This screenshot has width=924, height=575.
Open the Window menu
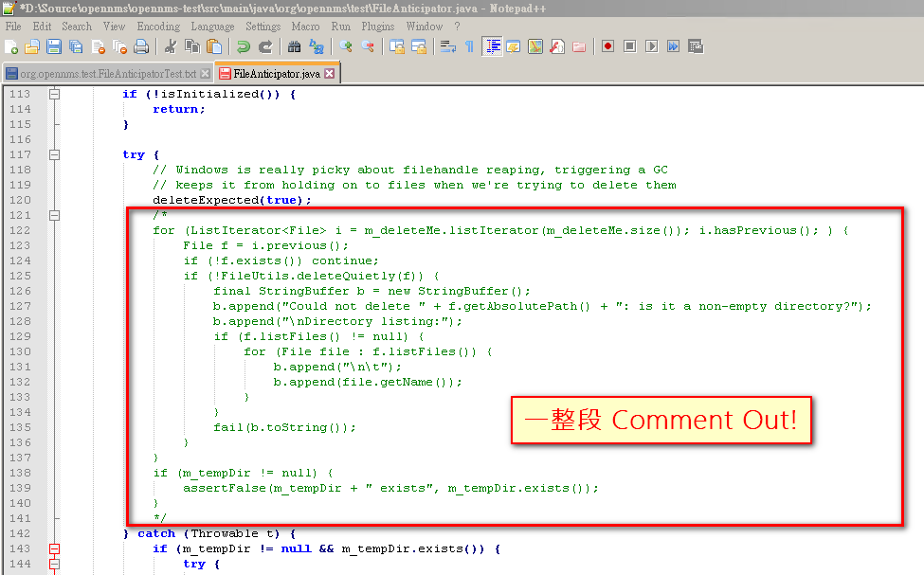click(x=425, y=27)
